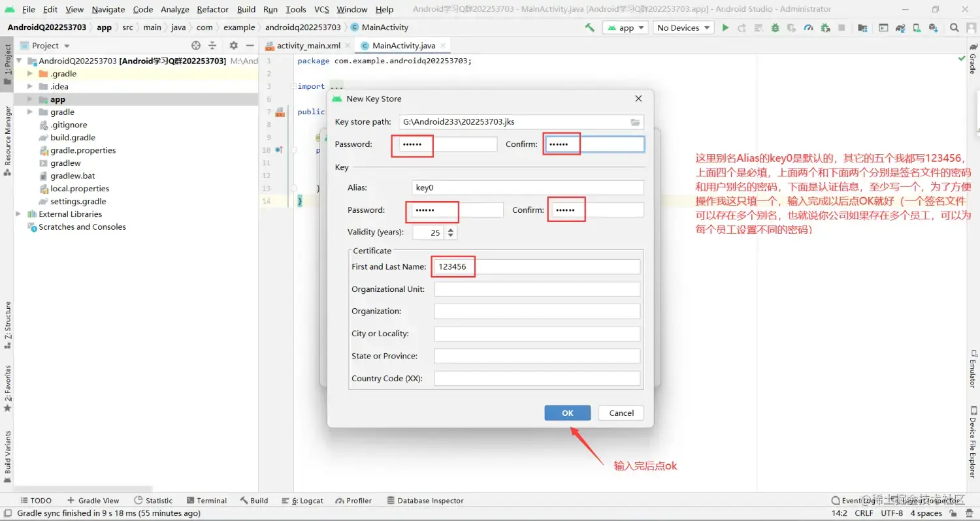Expand External Libraries node
The image size is (980, 521).
18,214
